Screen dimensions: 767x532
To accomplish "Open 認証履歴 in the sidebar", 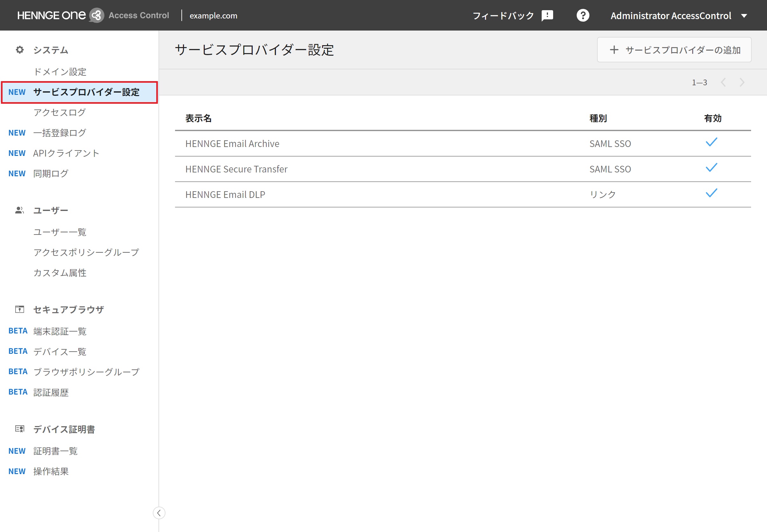I will tap(51, 392).
